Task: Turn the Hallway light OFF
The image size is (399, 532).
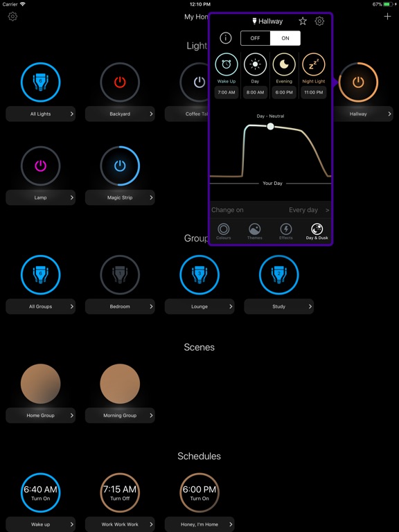Action: pyautogui.click(x=256, y=38)
